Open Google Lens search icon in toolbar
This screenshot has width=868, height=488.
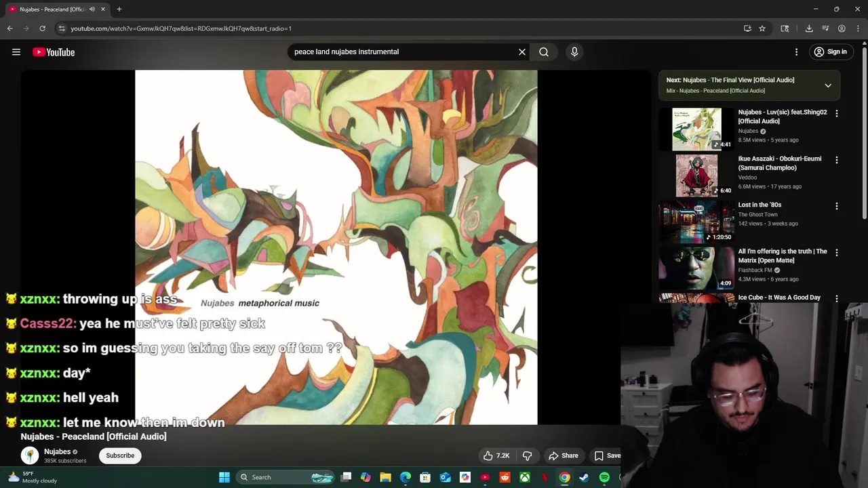pyautogui.click(x=785, y=28)
